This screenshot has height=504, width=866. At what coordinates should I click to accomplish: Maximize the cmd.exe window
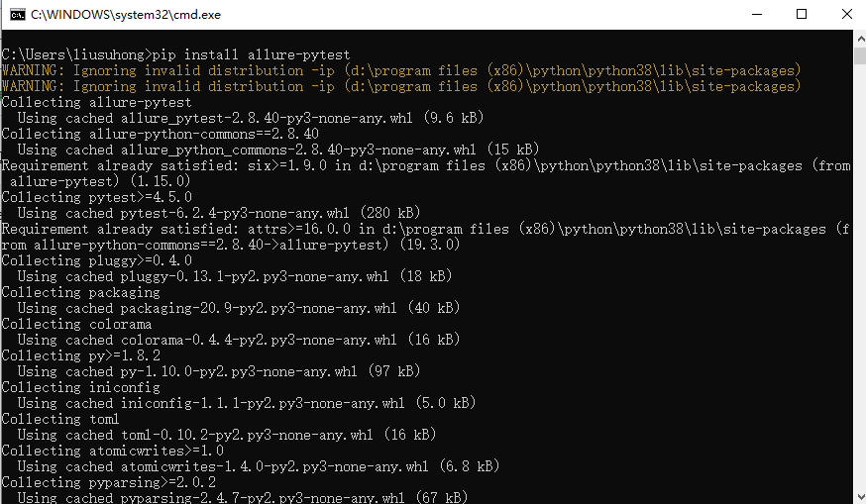[x=802, y=14]
